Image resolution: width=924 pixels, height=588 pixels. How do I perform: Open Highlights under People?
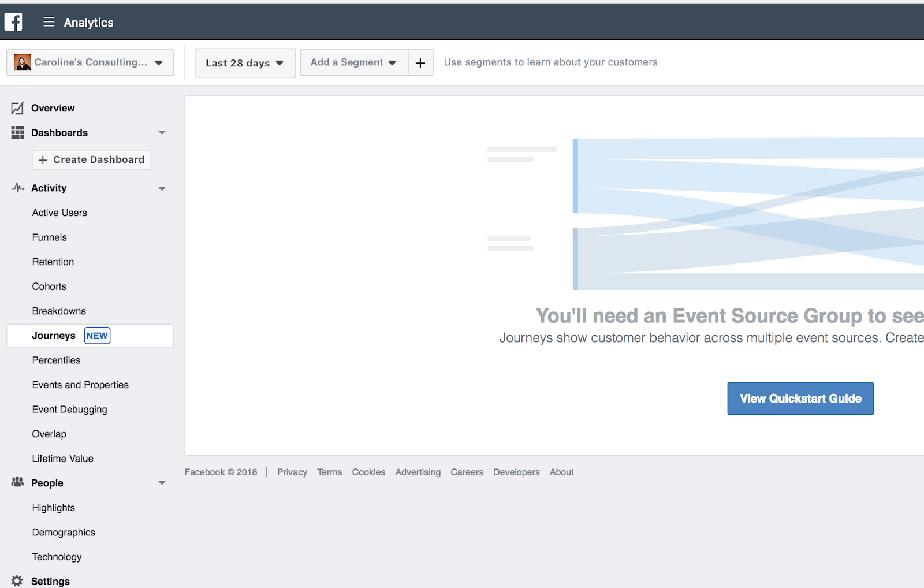pyautogui.click(x=54, y=508)
